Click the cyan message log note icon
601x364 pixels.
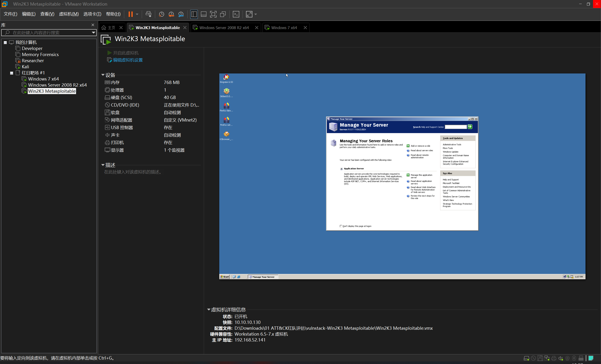[591, 358]
